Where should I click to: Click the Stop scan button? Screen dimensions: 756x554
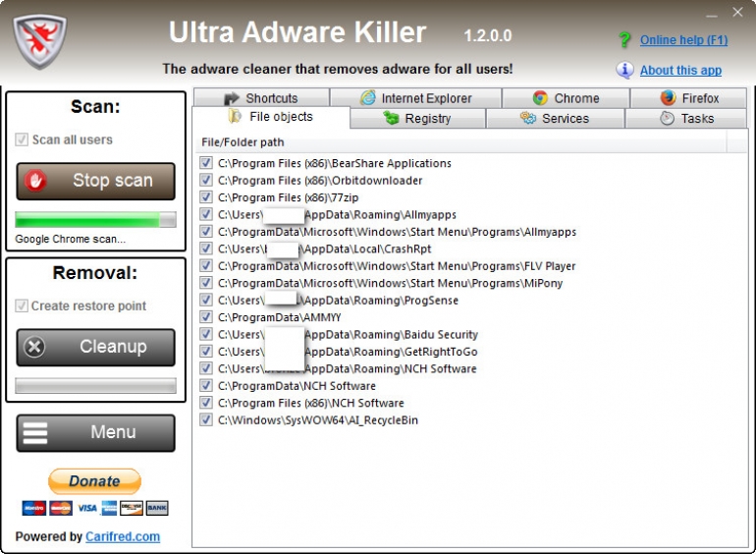(95, 181)
